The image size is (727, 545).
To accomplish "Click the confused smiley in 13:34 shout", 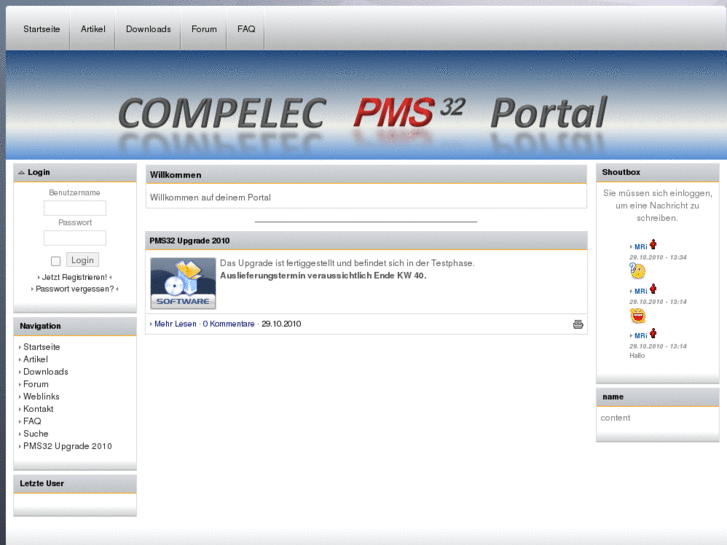I will [x=638, y=270].
